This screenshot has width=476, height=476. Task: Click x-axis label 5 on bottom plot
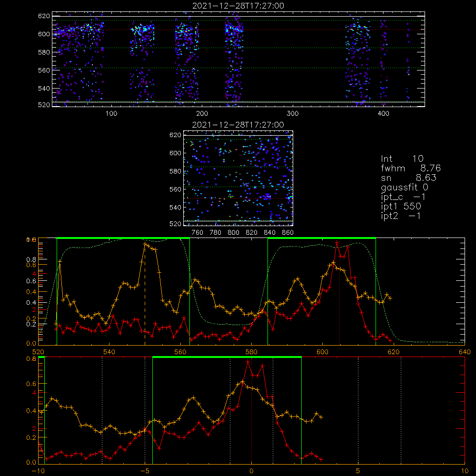click(358, 471)
